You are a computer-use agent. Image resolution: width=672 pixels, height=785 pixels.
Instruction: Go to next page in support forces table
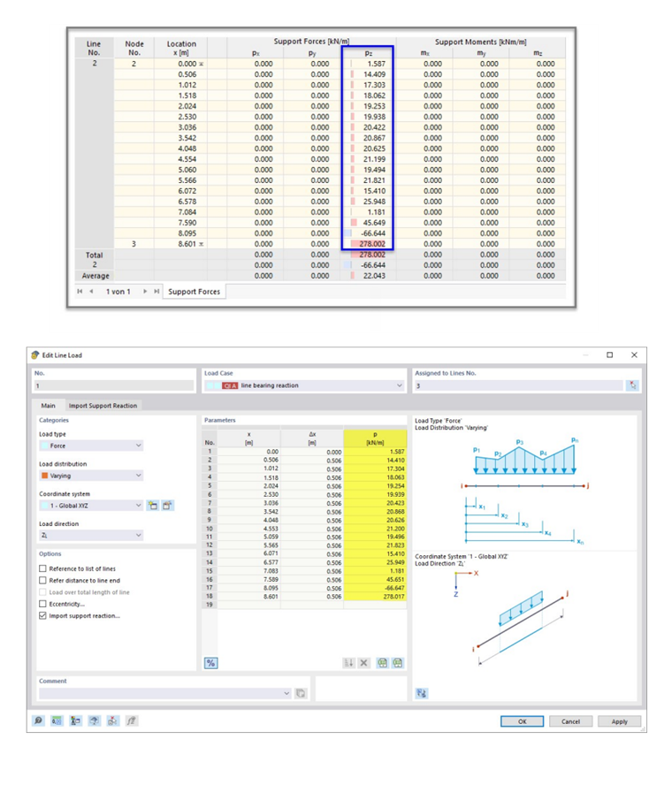pos(145,292)
